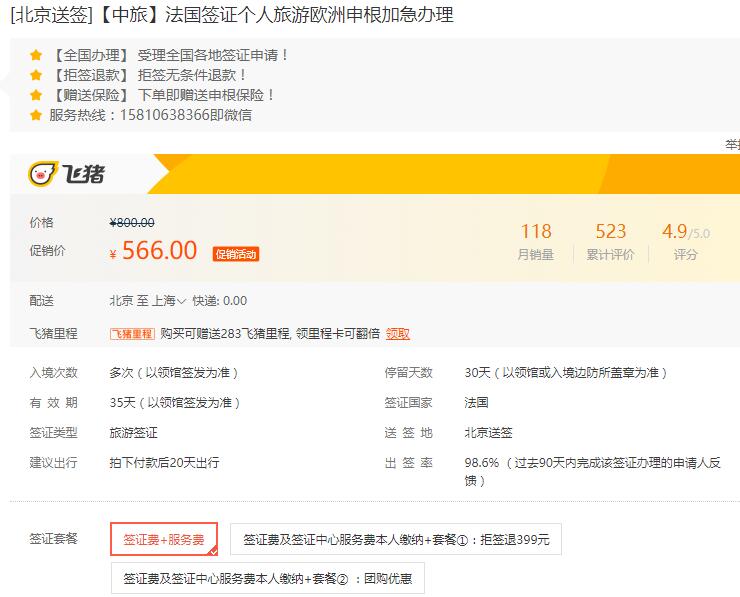Click the star icon beside 全国办理

(x=36, y=55)
